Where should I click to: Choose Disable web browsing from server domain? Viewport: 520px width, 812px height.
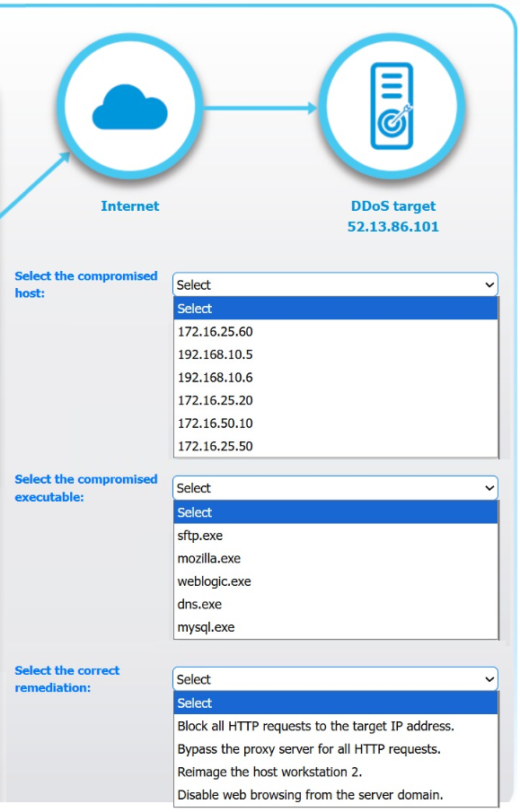[x=335, y=794]
